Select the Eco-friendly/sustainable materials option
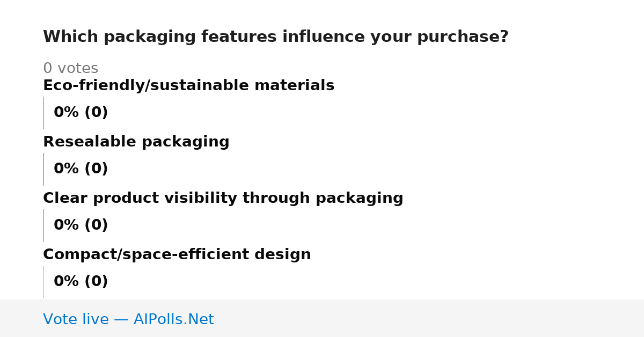This screenshot has height=337, width=644. [188, 86]
